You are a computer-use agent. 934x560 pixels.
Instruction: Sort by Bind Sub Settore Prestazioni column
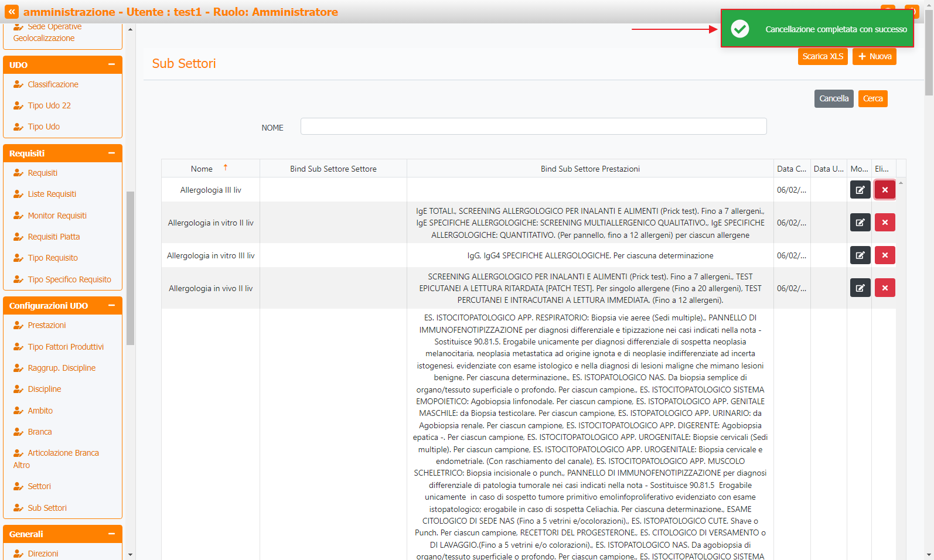point(589,169)
